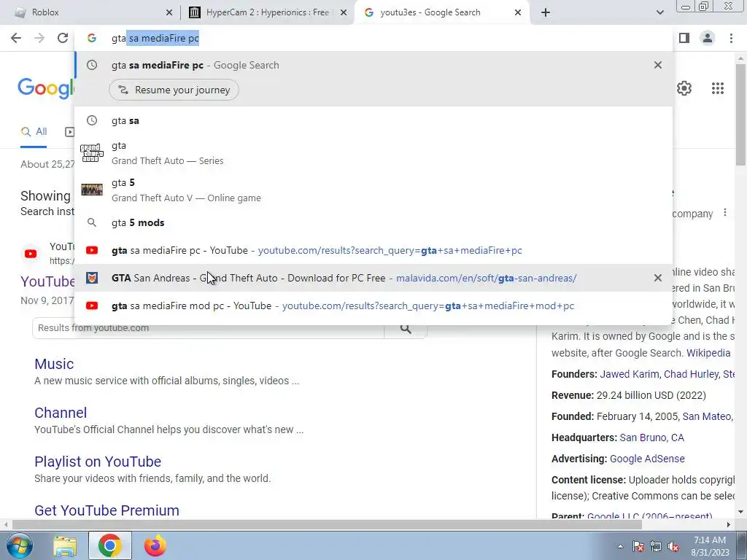Screen dimensions: 747x560
Task: Reload the page with the refresh icon
Action: [x=63, y=38]
